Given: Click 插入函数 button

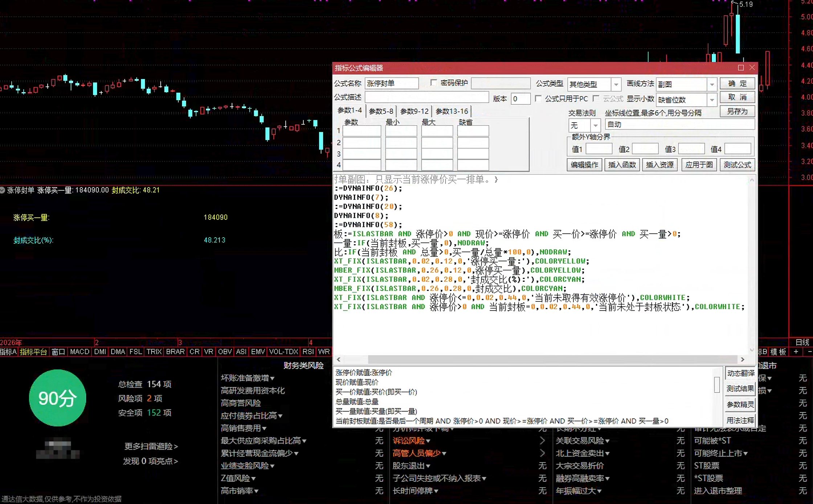Looking at the screenshot, I should pyautogui.click(x=622, y=165).
